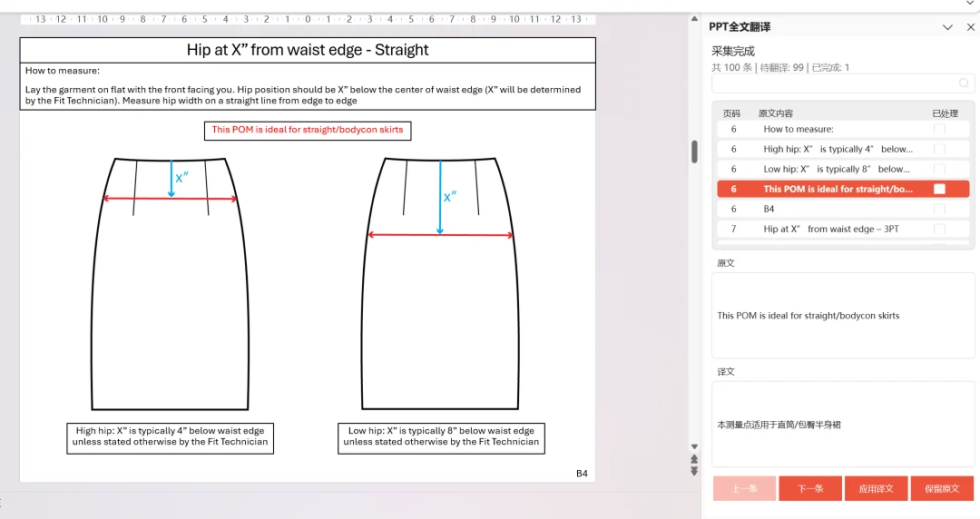Toggle checkbox on highlighted 'This POM is ideal' row
Image resolution: width=980 pixels, height=519 pixels.
[x=939, y=189]
